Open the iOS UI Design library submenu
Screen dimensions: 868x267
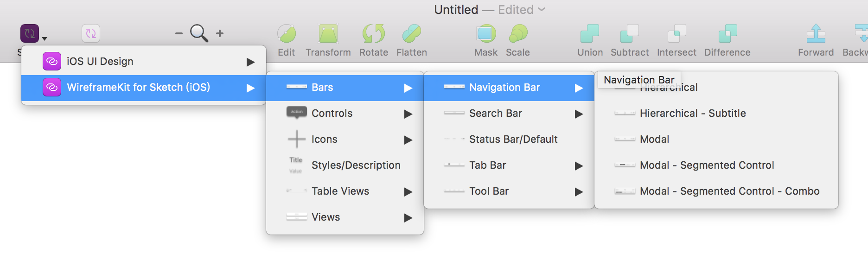[144, 62]
